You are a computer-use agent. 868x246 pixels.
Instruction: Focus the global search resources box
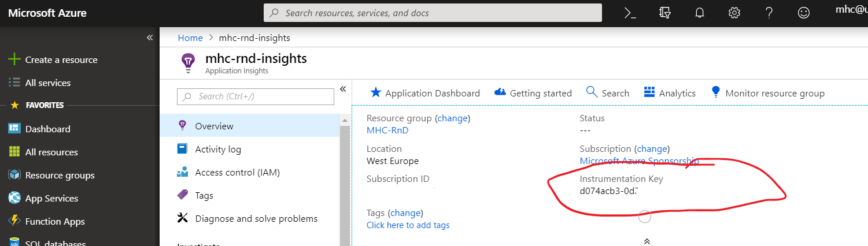point(433,13)
